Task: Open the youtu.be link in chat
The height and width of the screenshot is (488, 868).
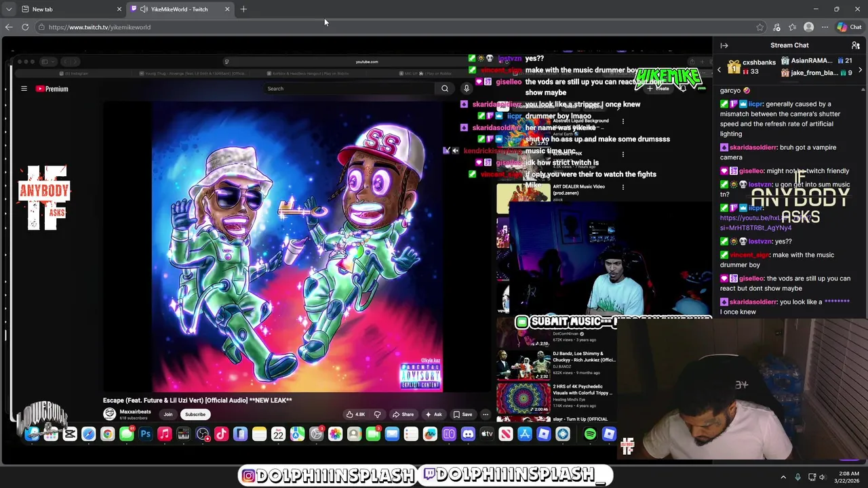Action: click(756, 223)
